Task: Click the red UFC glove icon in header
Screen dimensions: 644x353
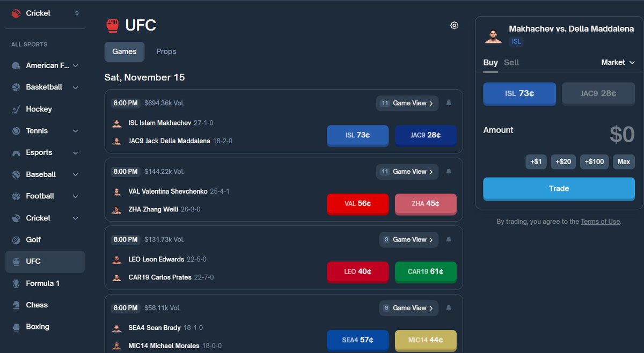Action: coord(112,25)
